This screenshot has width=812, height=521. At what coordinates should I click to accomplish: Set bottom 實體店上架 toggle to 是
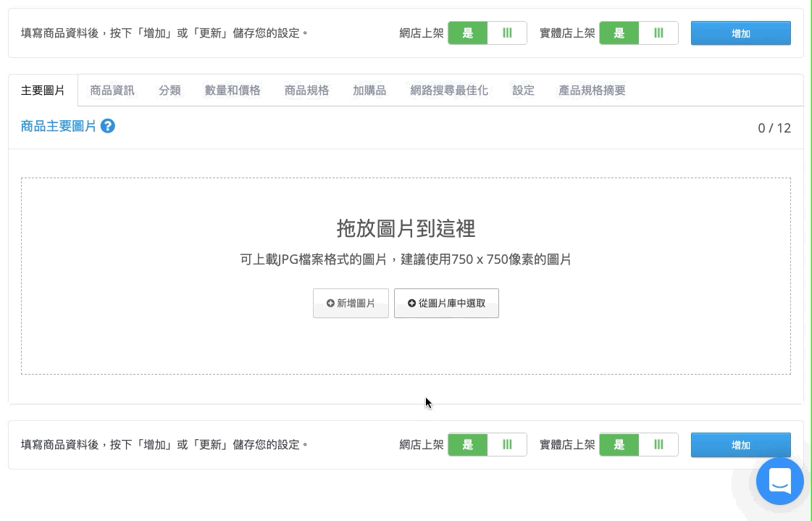pos(619,444)
